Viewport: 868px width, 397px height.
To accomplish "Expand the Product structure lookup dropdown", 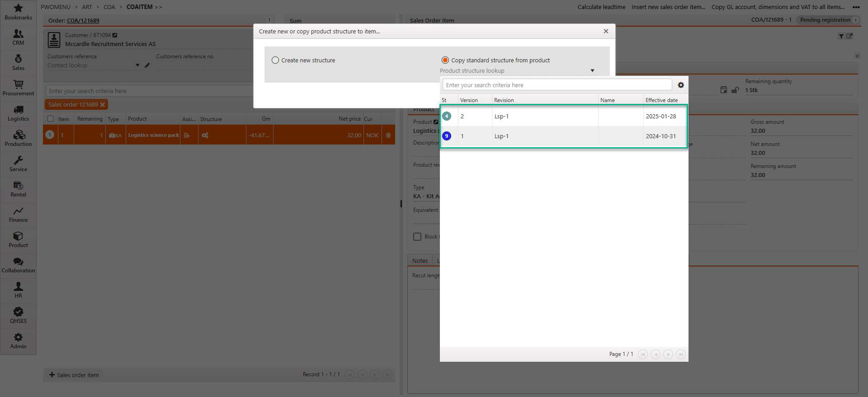I will tap(592, 70).
